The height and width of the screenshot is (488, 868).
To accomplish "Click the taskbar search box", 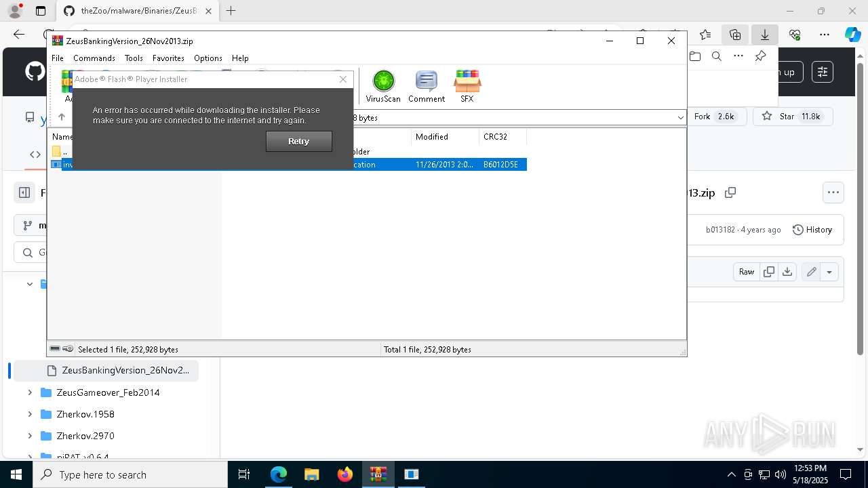I will click(x=130, y=474).
